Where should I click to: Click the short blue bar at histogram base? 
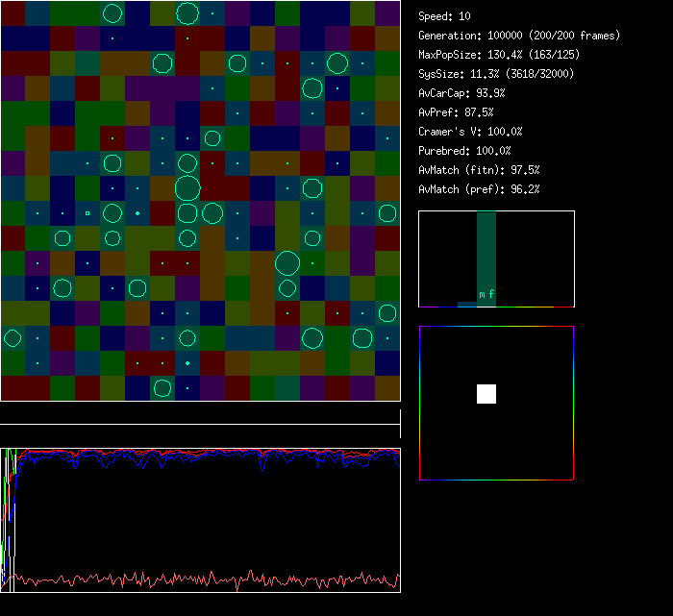[466, 304]
